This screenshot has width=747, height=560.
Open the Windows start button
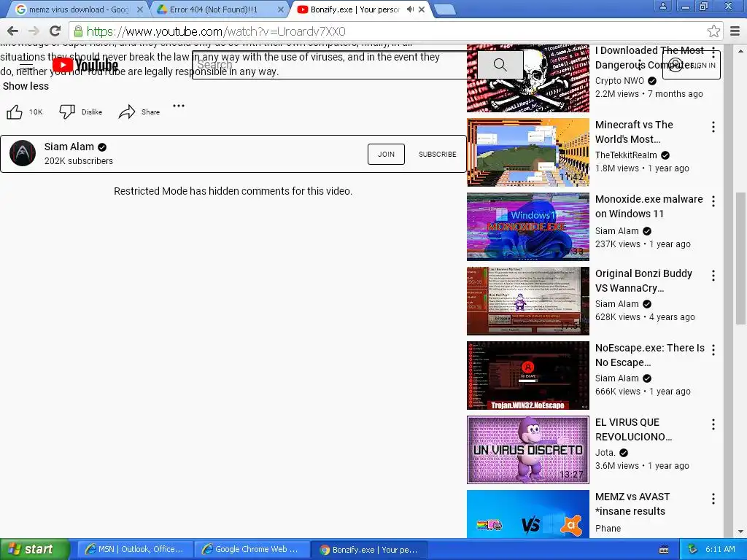pyautogui.click(x=34, y=549)
